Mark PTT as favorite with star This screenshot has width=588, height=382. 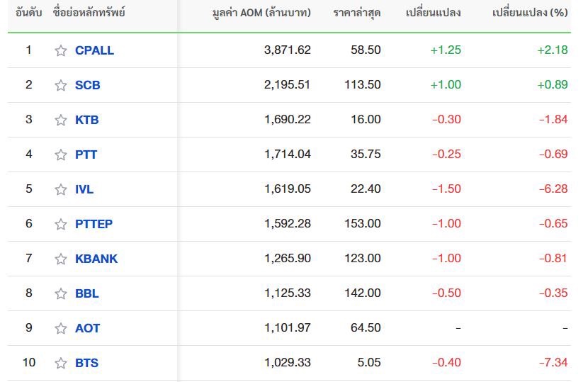tap(61, 155)
